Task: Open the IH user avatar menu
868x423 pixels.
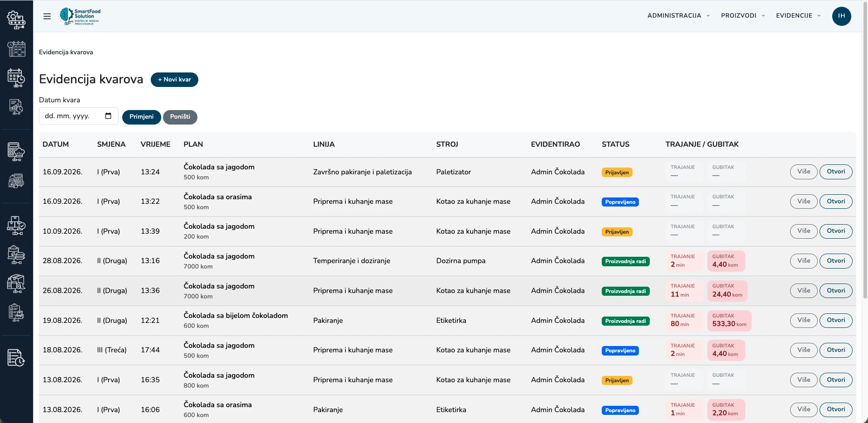Action: [x=841, y=16]
